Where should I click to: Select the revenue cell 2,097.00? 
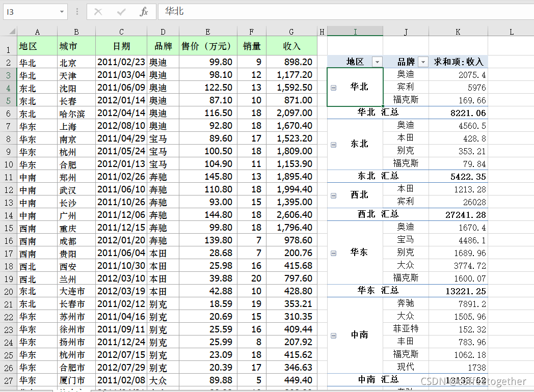click(x=291, y=114)
